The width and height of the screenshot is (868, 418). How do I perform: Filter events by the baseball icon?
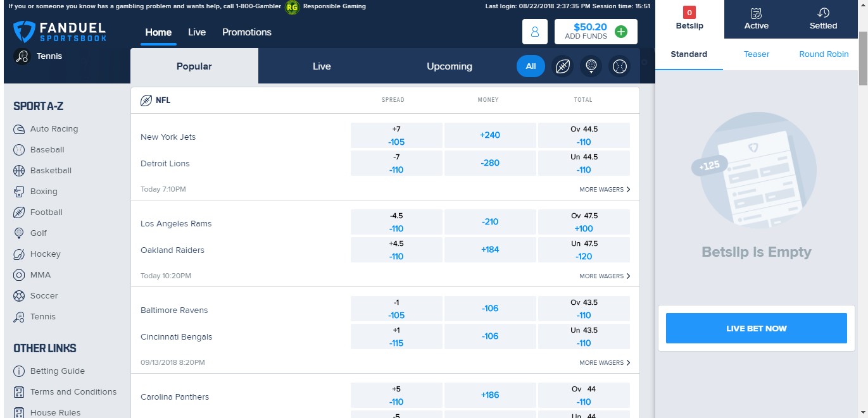pyautogui.click(x=619, y=66)
